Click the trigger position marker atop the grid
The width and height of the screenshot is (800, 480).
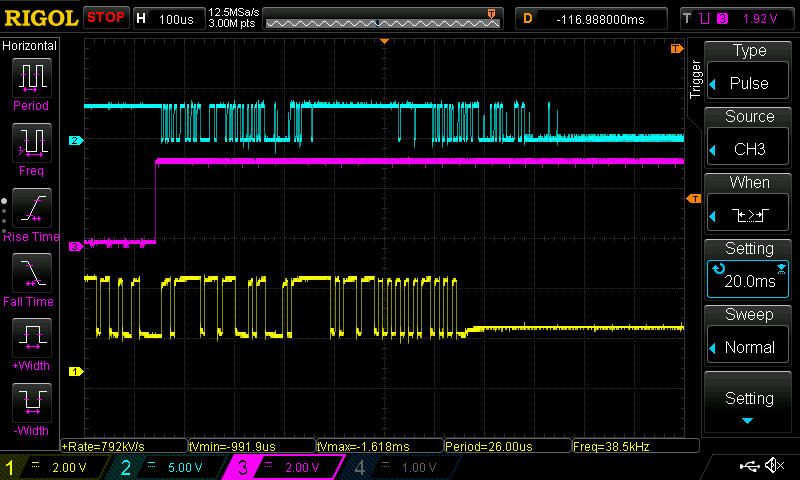(385, 41)
